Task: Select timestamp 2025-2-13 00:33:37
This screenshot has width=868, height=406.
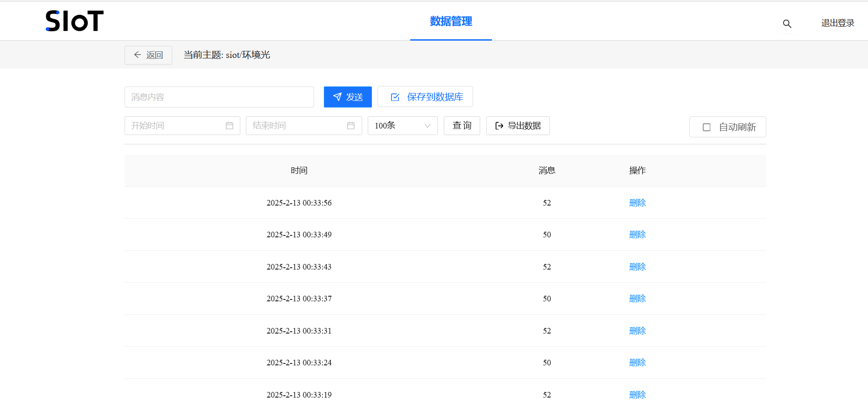Action: 299,299
